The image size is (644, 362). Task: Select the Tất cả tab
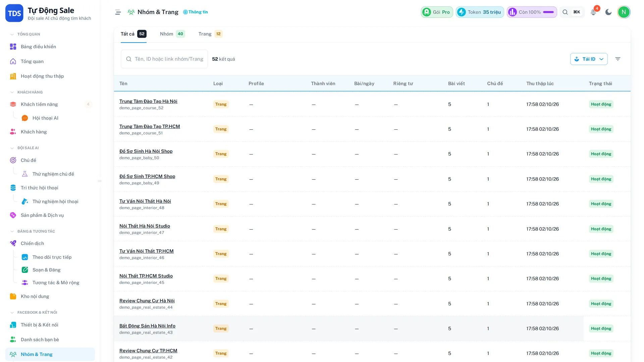coord(133,34)
